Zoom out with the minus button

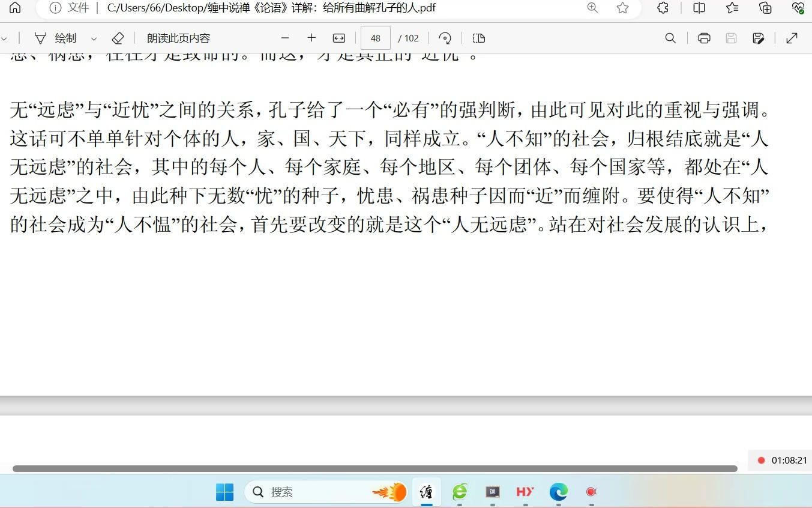(285, 38)
